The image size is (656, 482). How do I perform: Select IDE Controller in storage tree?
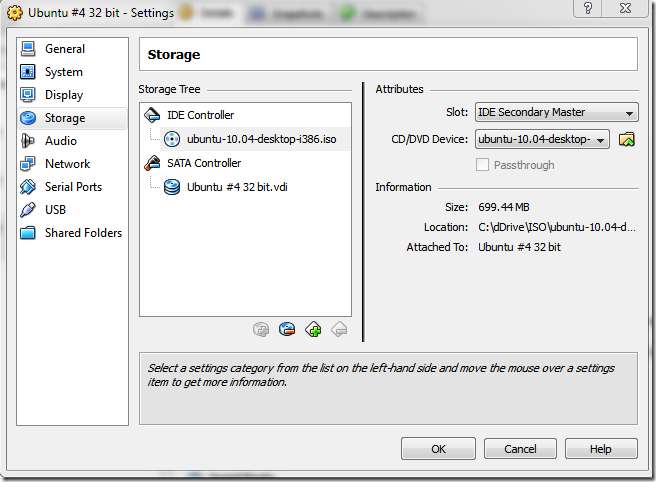pyautogui.click(x=200, y=115)
